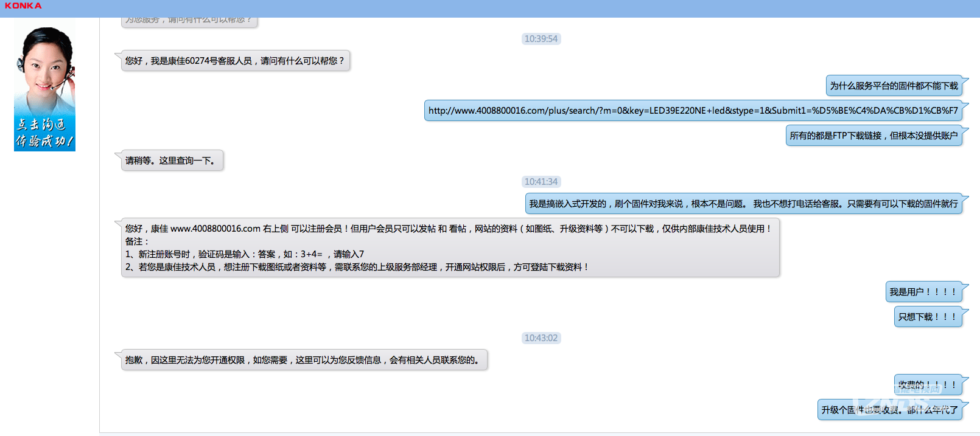Click the customer service agent banner image
Screen dimensions: 980x436
tap(44, 86)
